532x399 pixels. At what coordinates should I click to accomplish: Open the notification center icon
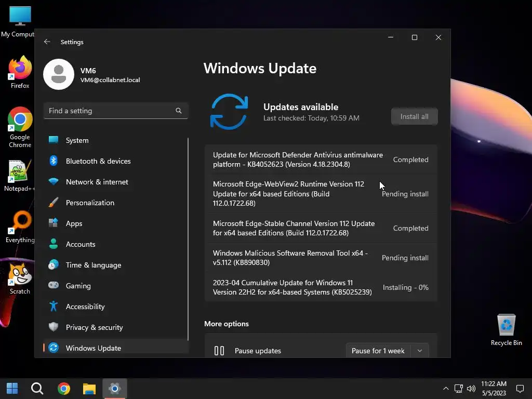(520, 389)
